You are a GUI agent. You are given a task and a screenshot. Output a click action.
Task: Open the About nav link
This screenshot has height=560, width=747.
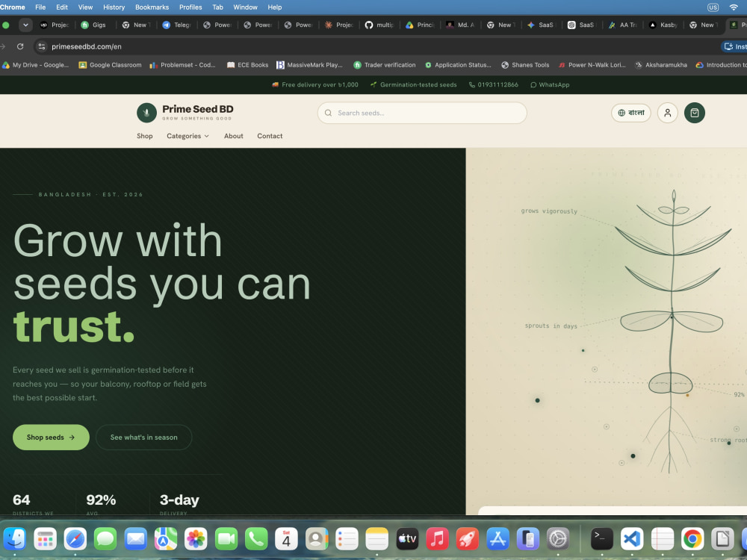[x=233, y=136]
